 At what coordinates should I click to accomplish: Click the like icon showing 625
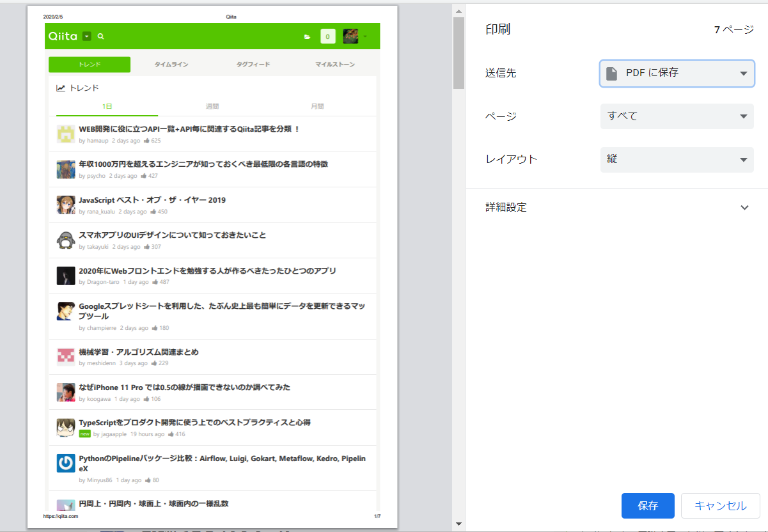[x=146, y=140]
